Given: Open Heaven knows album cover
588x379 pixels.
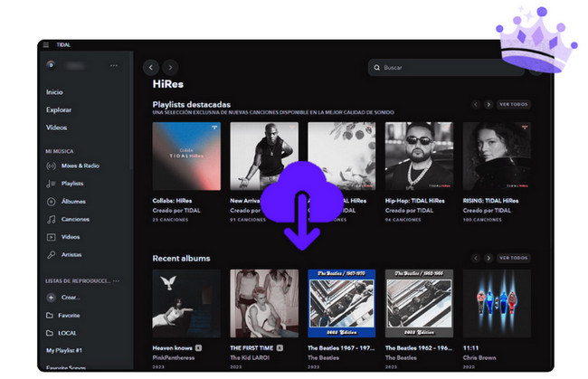Looking at the screenshot, I should pyautogui.click(x=186, y=303).
